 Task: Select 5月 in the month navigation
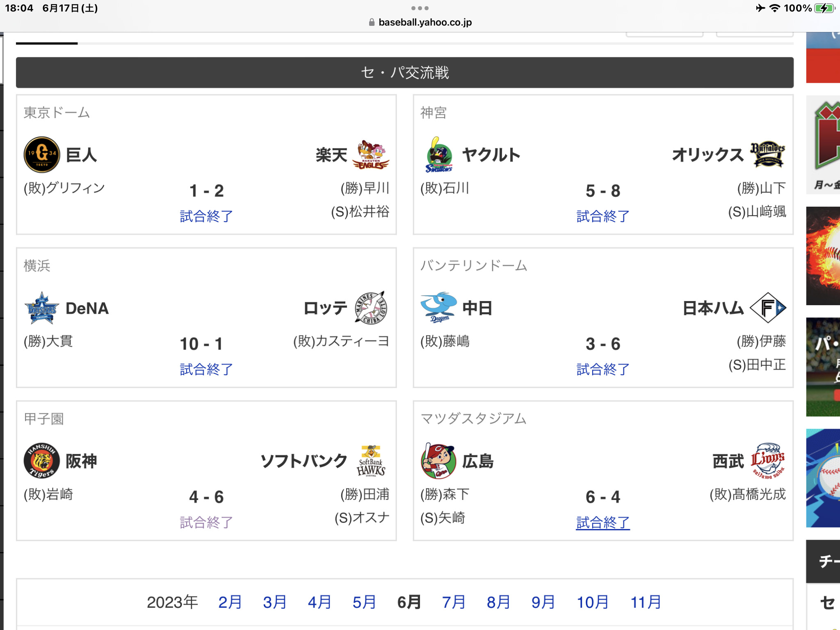click(364, 602)
